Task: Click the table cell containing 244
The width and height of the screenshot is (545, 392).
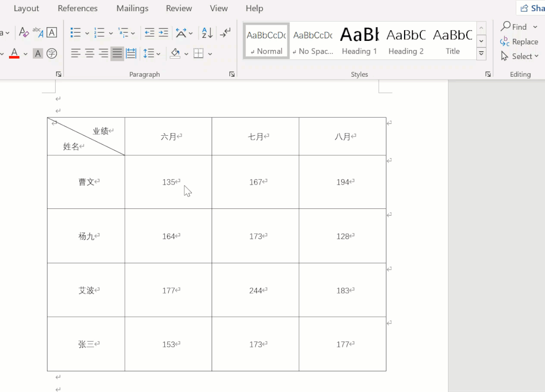Action: pyautogui.click(x=256, y=290)
